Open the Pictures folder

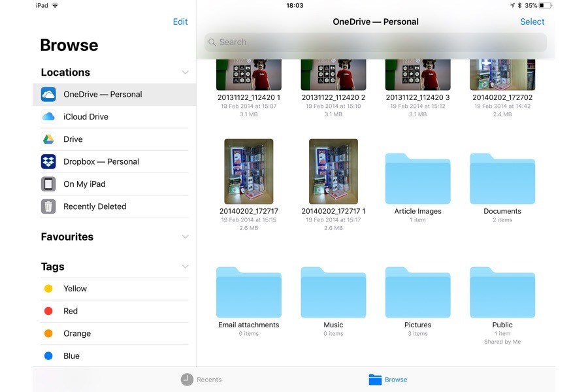[x=417, y=292]
